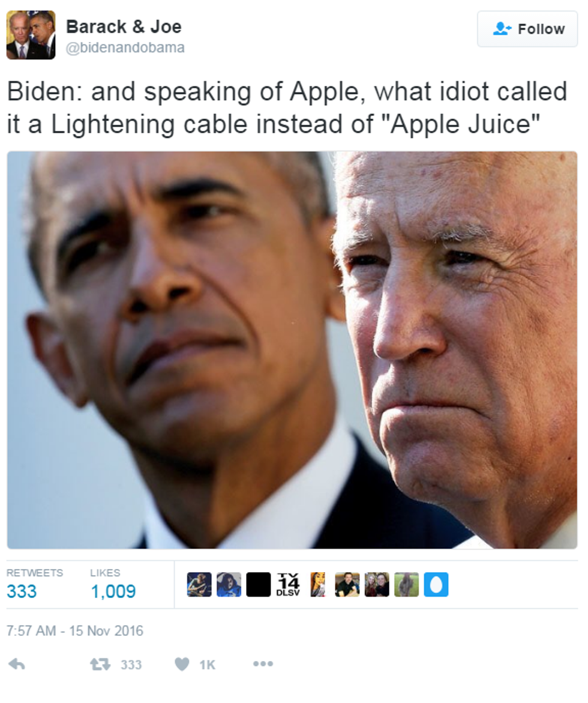Open the Barack & Joe profile avatar
The width and height of the screenshot is (588, 703).
coord(31,35)
